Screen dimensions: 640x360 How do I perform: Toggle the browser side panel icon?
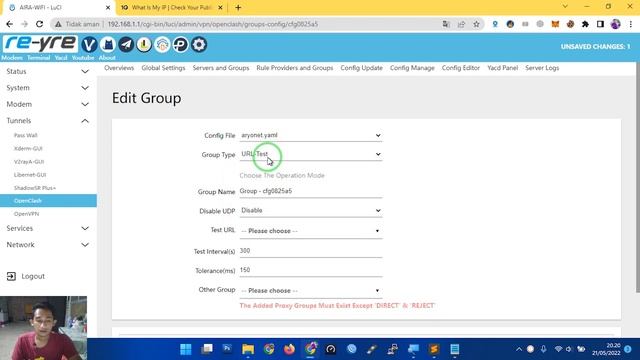tap(600, 24)
